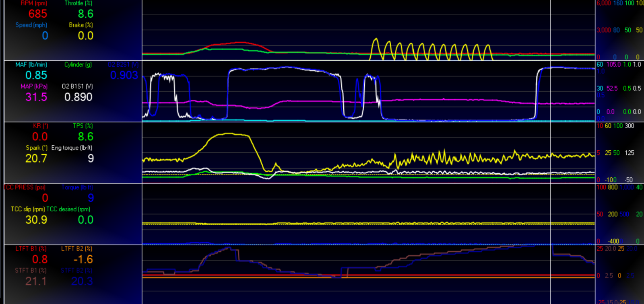The height and width of the screenshot is (304, 644).
Task: Click the TCC slip (rpm) value 30.9
Action: point(36,220)
